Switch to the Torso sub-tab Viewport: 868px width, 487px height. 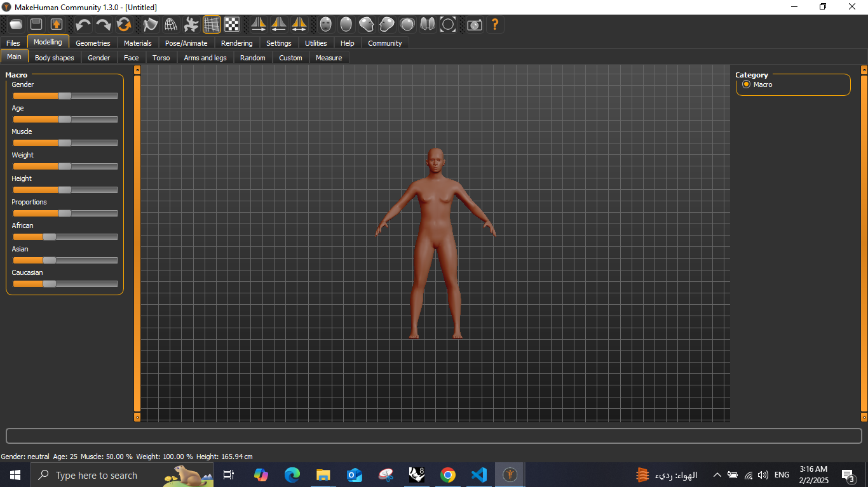[161, 58]
